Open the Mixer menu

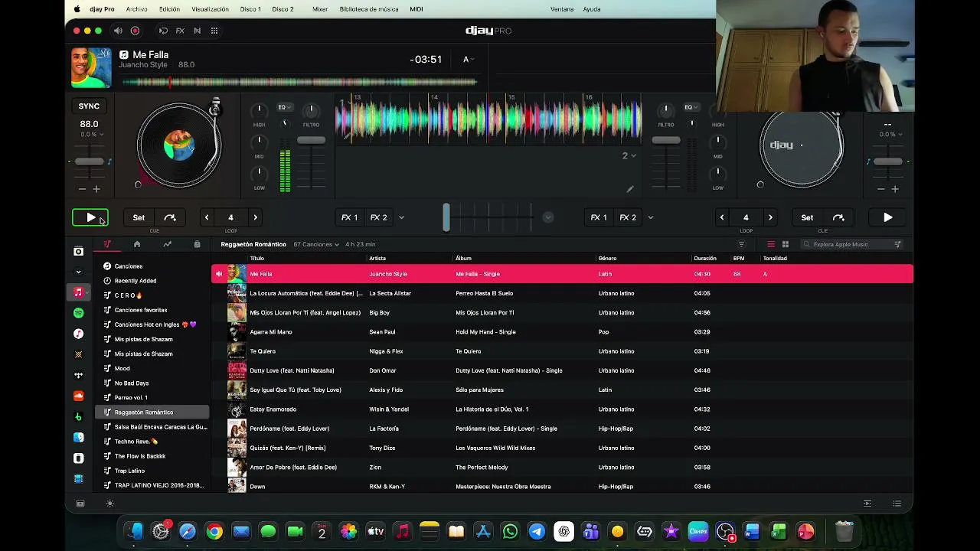click(320, 9)
